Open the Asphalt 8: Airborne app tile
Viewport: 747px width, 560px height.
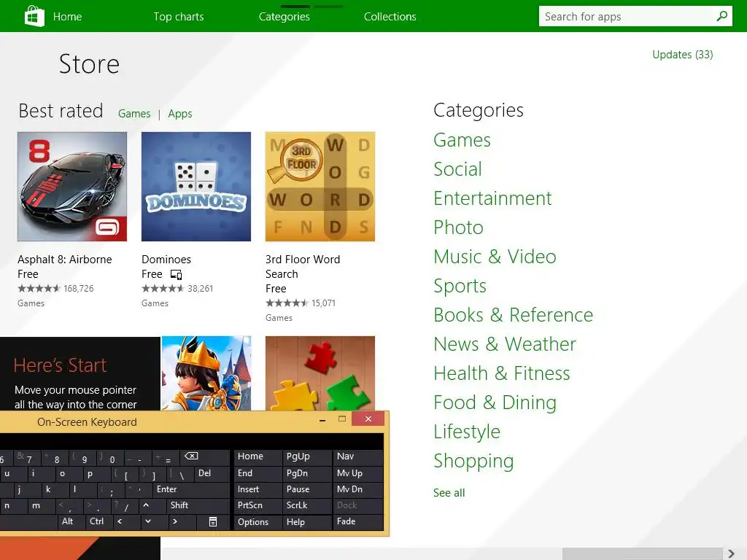72,187
